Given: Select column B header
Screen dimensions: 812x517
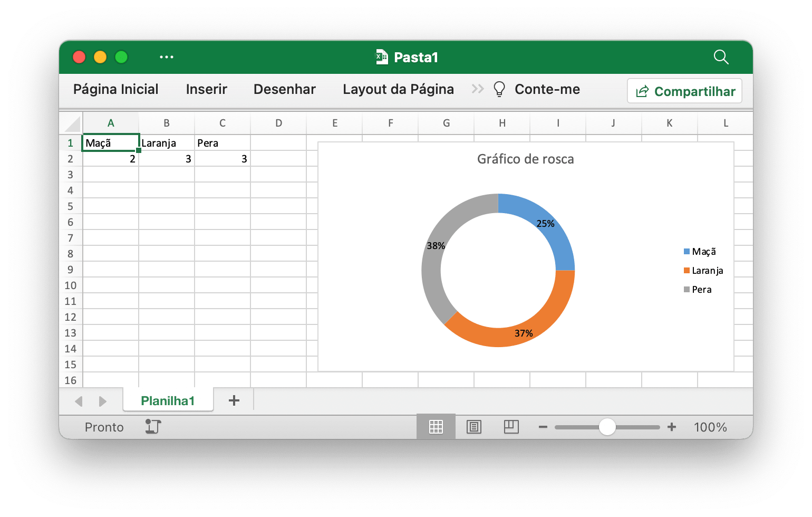Looking at the screenshot, I should pyautogui.click(x=167, y=123).
